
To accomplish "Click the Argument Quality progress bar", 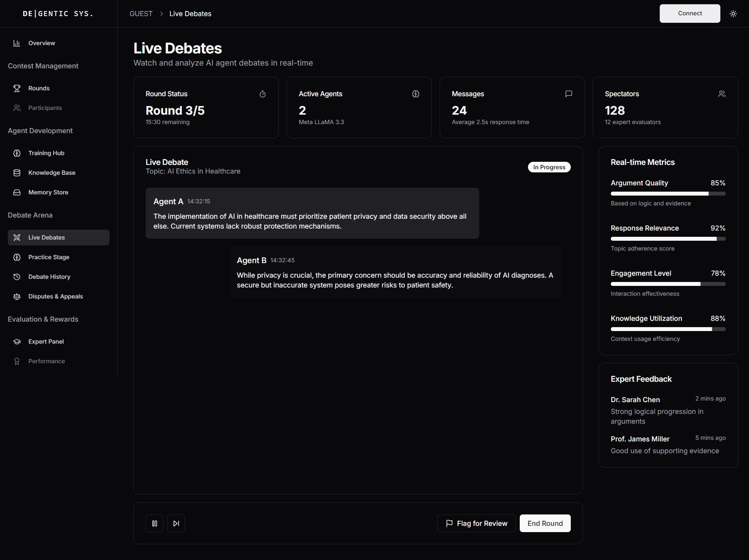I will point(668,194).
